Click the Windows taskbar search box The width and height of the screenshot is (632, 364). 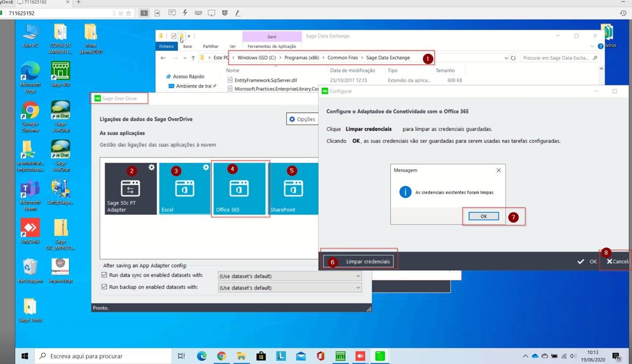point(104,356)
